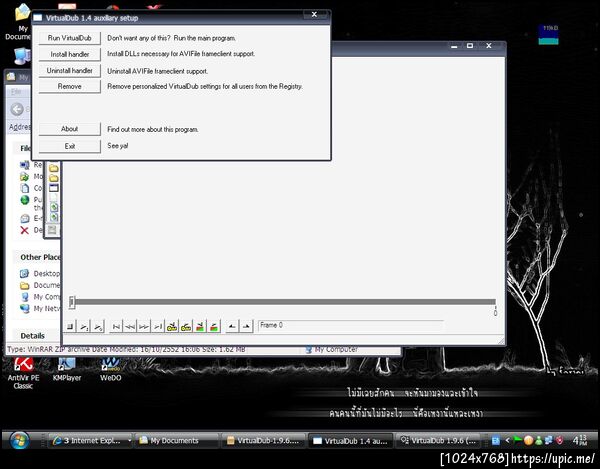Click Uninstall handler button
This screenshot has height=469, width=600.
pyautogui.click(x=70, y=70)
